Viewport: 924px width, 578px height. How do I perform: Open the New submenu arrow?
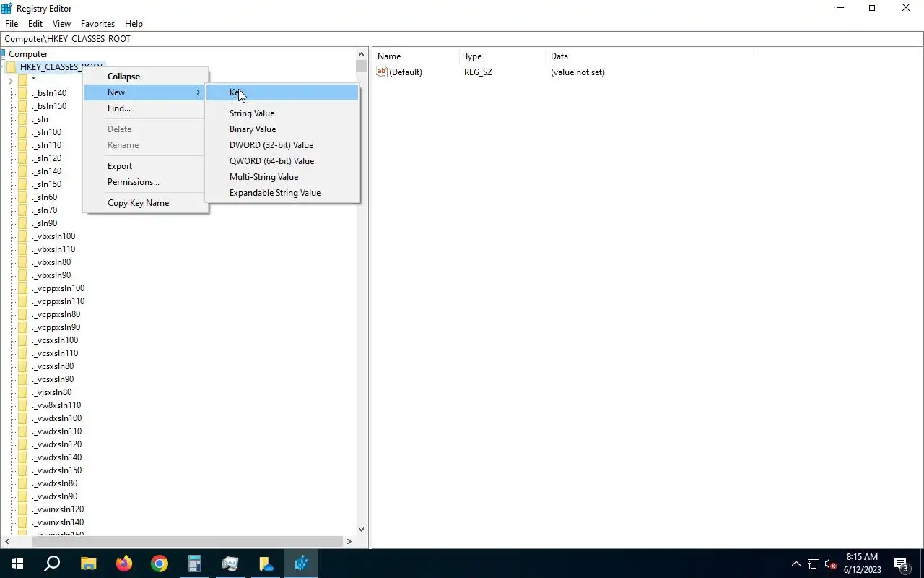click(x=198, y=92)
